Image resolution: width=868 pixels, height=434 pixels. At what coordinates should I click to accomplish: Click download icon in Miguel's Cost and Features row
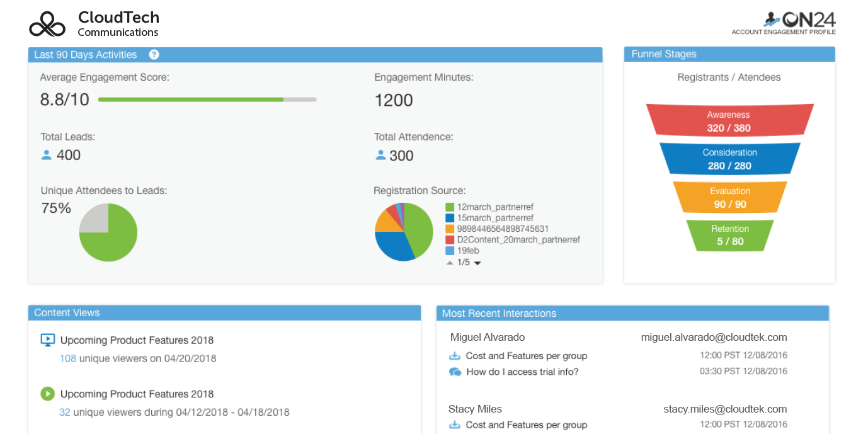(455, 356)
